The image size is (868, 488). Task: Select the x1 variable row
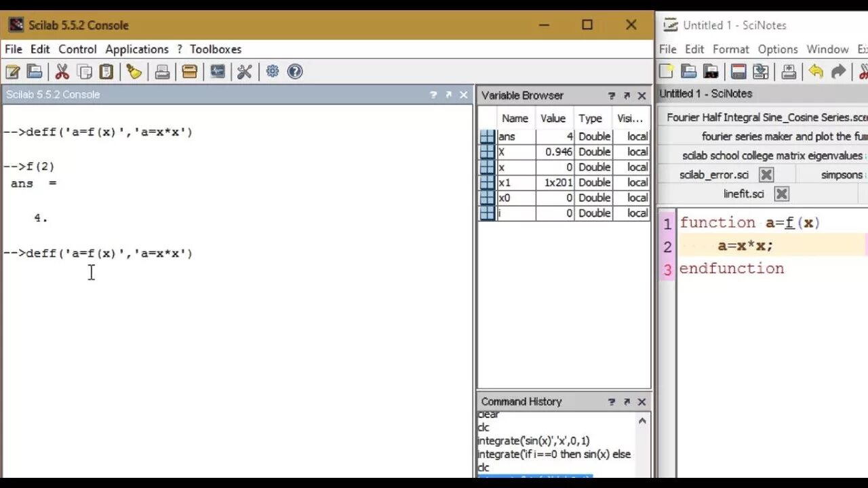coord(564,182)
